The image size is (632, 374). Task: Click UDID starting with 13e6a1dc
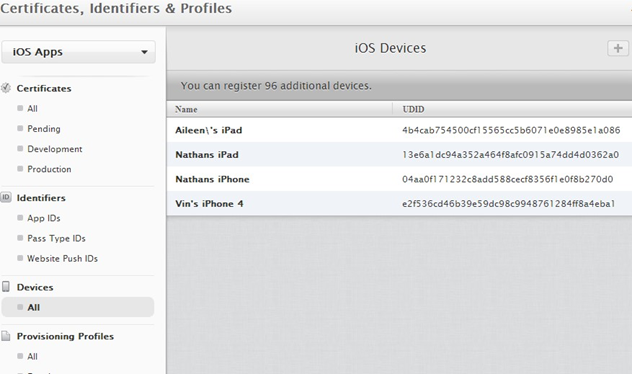pos(510,155)
